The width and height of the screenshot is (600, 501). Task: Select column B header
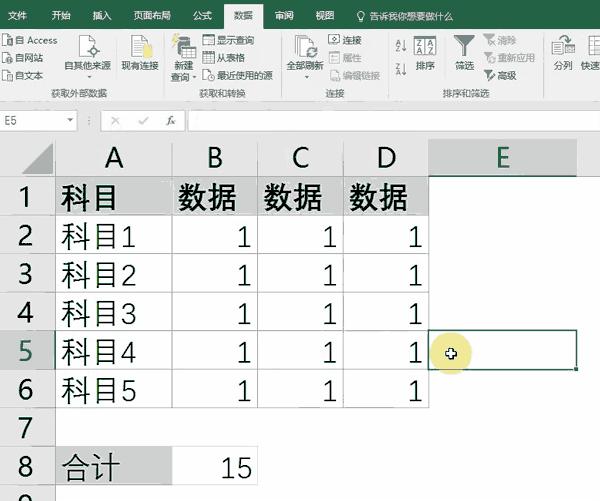215,158
